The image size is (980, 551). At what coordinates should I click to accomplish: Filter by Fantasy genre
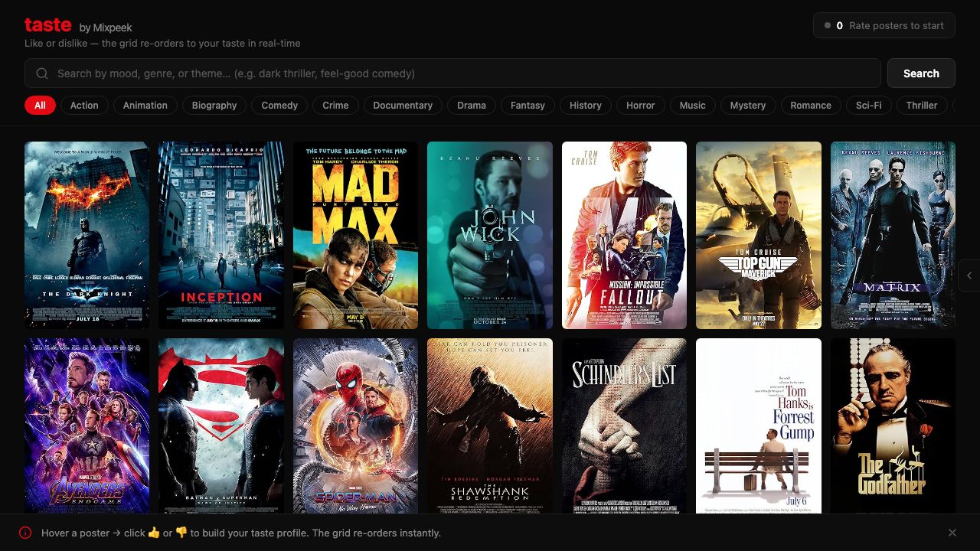click(x=528, y=106)
